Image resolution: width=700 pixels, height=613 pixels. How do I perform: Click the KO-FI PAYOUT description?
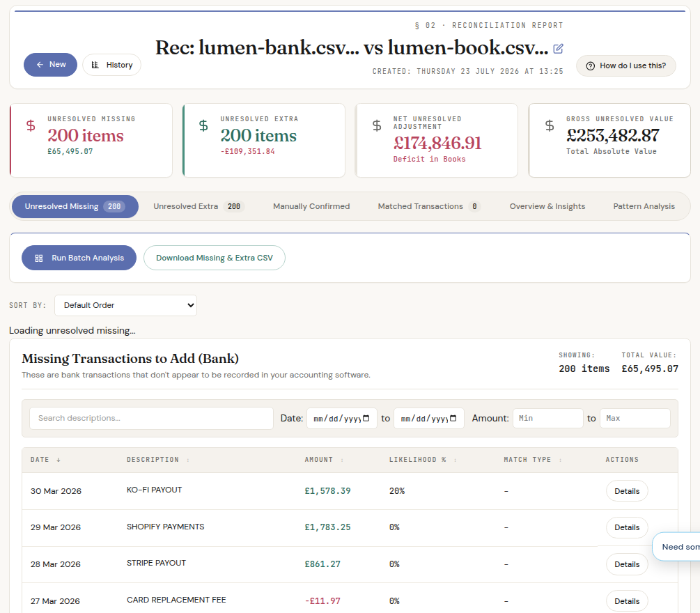click(154, 490)
